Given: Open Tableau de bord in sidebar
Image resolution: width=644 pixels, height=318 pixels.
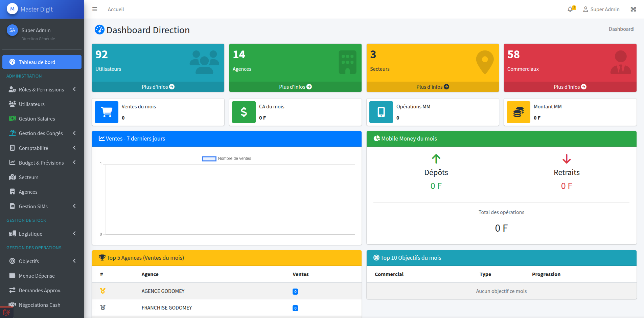Looking at the screenshot, I should [42, 62].
